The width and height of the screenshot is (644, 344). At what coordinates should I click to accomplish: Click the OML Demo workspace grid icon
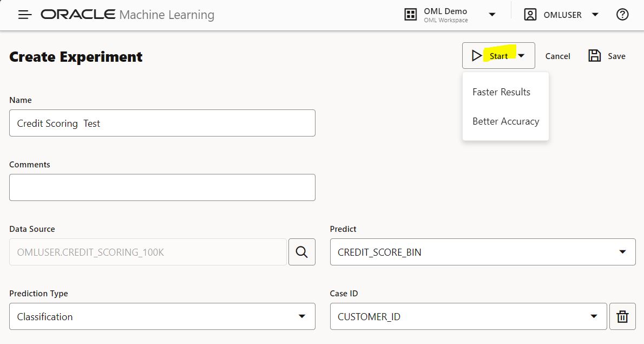pos(411,15)
